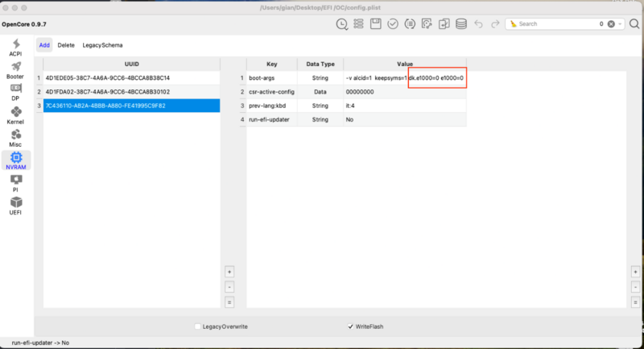Switch to the LegacySchema tab
This screenshot has width=644, height=349.
pos(102,45)
